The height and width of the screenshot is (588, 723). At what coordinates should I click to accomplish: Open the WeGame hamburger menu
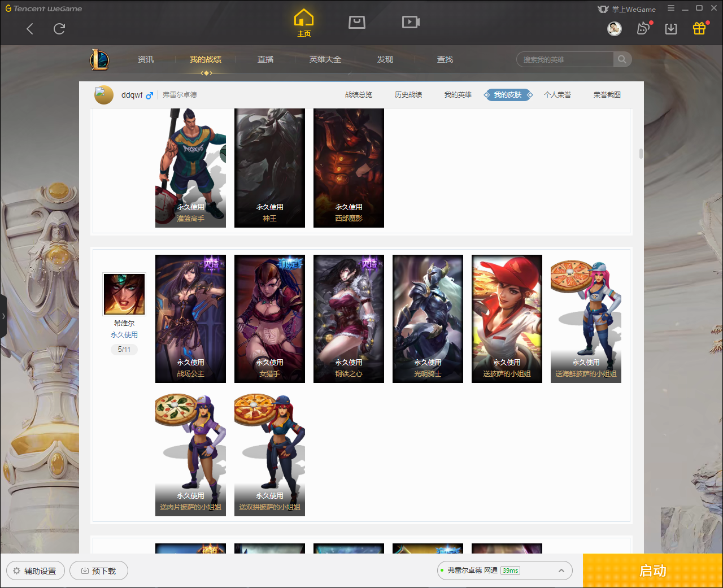[x=671, y=8]
